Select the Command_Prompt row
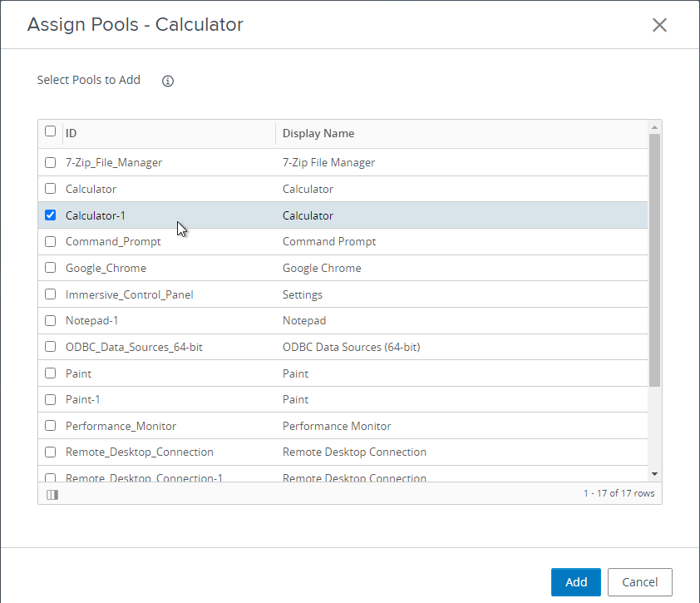This screenshot has width=700, height=603. coord(343,242)
